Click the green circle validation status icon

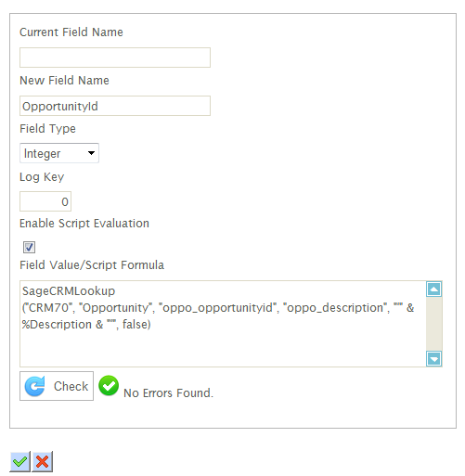coord(109,386)
